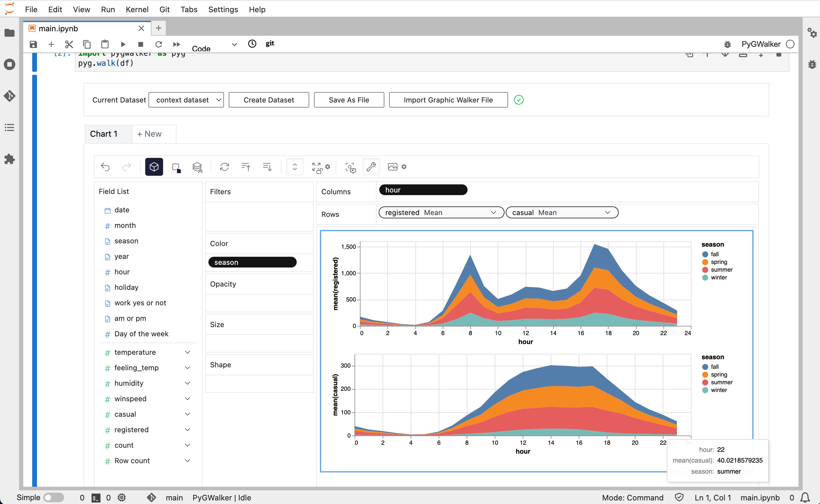This screenshot has height=504, width=820.
Task: Open the casual Mean row dropdown
Action: [x=609, y=212]
